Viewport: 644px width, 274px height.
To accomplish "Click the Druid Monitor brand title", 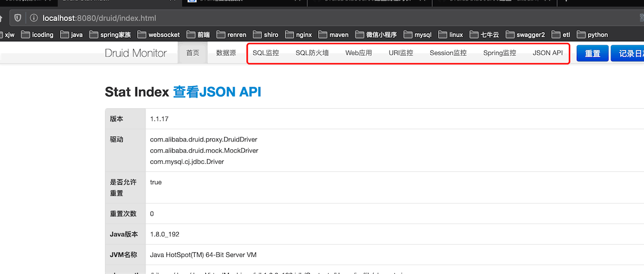I will pos(136,53).
